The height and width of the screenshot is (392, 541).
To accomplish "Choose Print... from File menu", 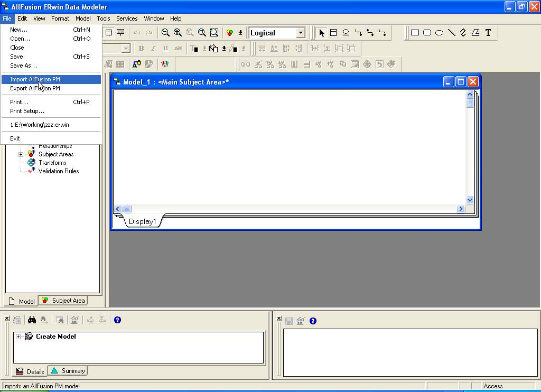I will (x=51, y=102).
